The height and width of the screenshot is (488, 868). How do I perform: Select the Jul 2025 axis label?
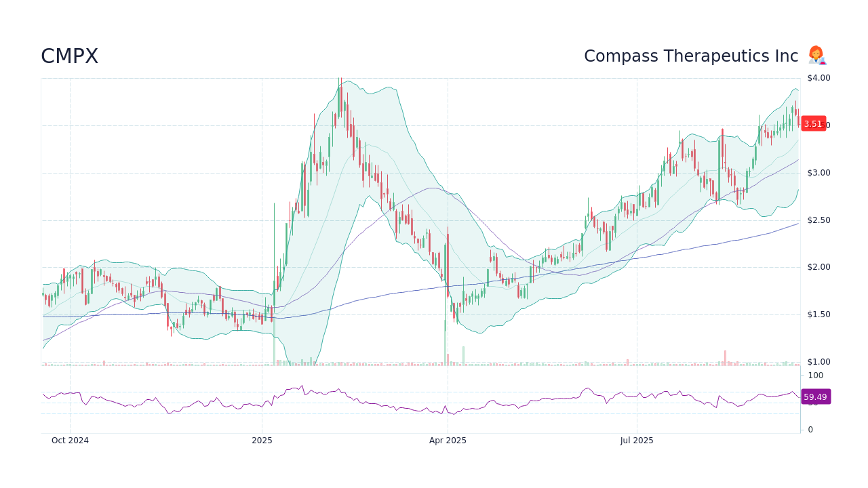click(x=636, y=440)
